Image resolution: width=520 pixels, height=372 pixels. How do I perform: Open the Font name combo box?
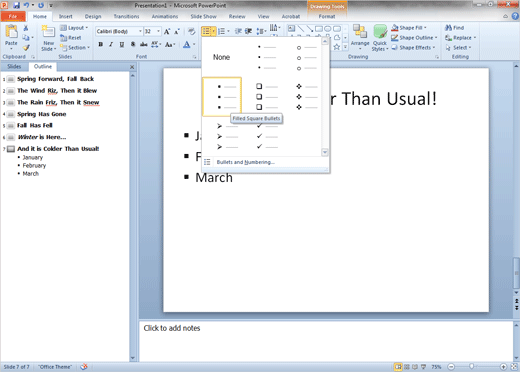tap(119, 31)
